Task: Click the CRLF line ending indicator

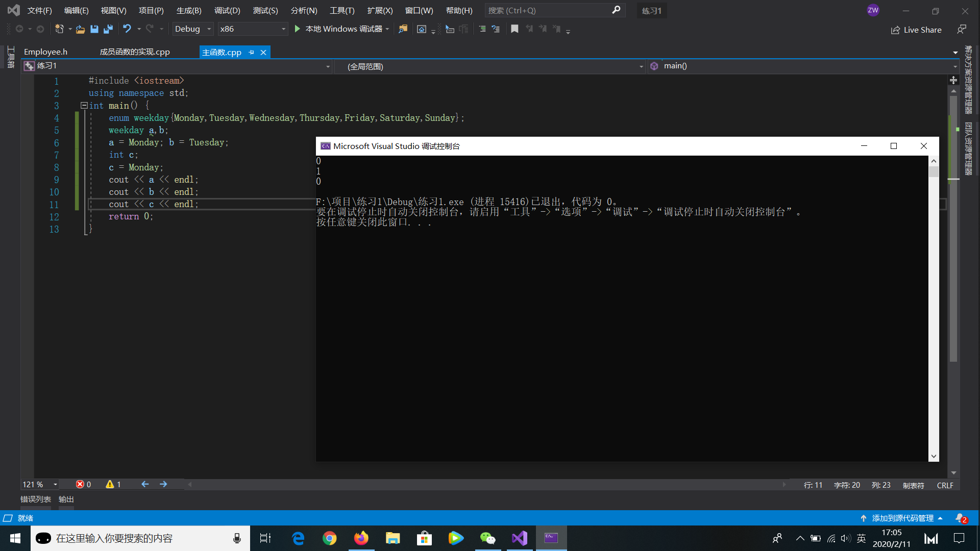Action: pyautogui.click(x=945, y=485)
